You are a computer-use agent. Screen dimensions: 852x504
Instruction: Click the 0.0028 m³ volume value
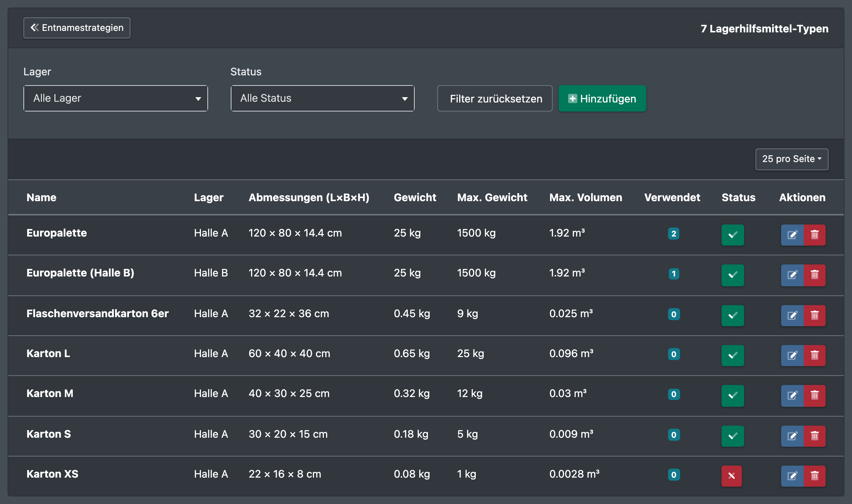[x=574, y=474]
